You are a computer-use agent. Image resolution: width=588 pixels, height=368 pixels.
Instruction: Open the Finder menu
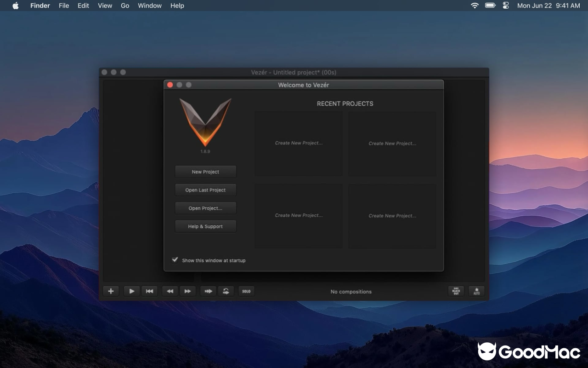click(40, 6)
